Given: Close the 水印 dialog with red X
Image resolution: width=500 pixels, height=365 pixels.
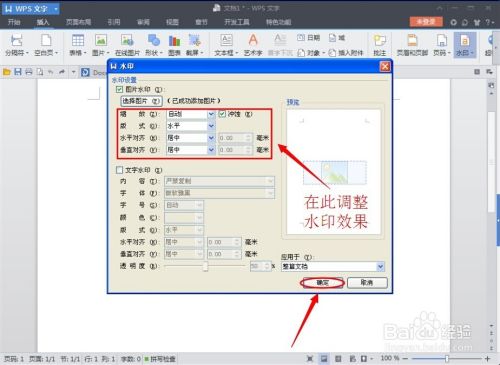Looking at the screenshot, I should [x=385, y=66].
